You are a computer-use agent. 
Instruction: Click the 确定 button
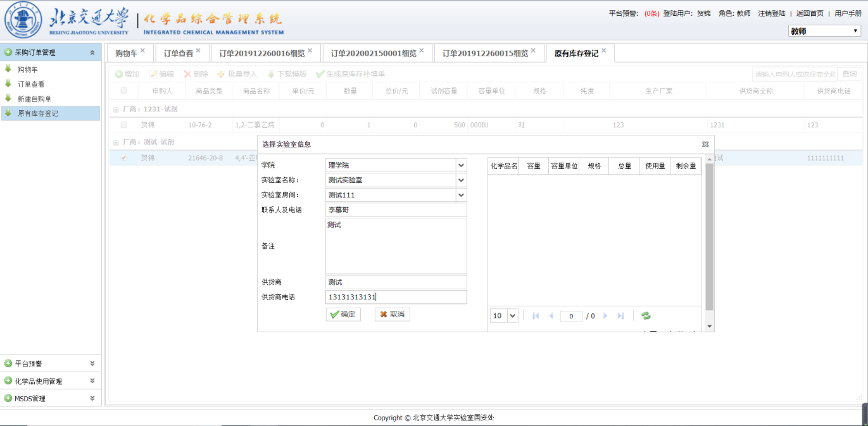pyautogui.click(x=343, y=315)
